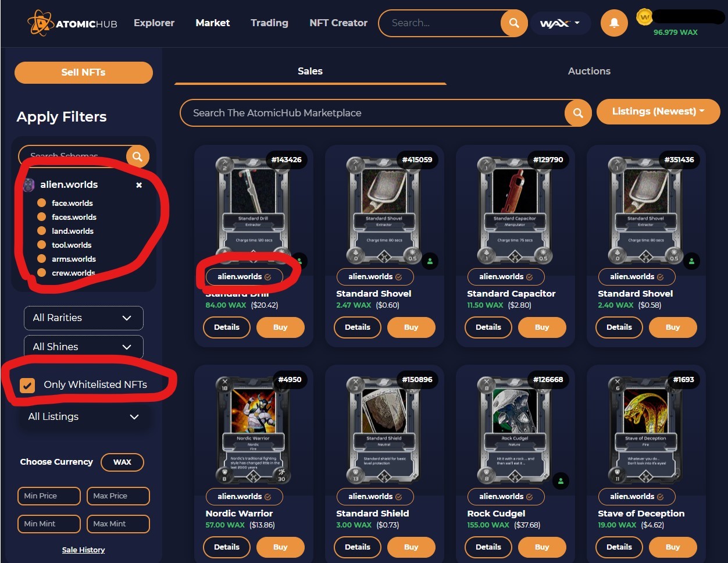This screenshot has height=563, width=728.
Task: Open the Rock Cudgel card image
Action: 515,430
